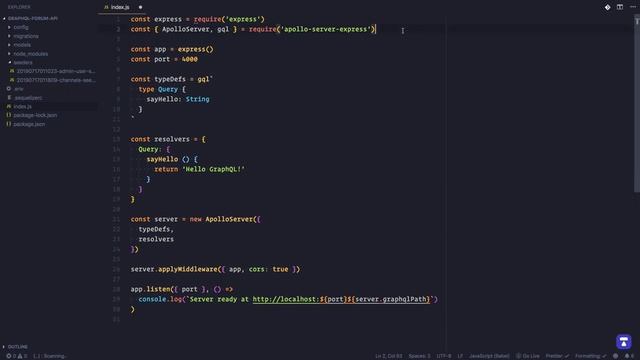The height and width of the screenshot is (360, 640).
Task: Click 'type Query' line in typeDefs
Action: (162, 89)
